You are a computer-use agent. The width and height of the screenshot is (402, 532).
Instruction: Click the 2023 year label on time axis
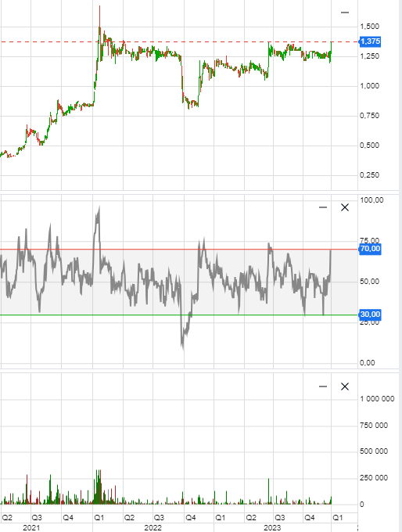point(272,528)
